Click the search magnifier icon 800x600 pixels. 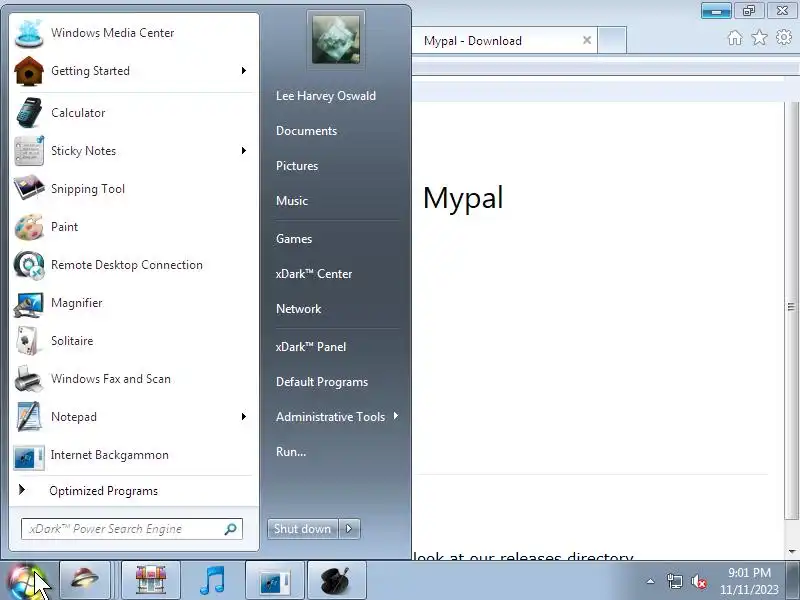pyautogui.click(x=231, y=529)
